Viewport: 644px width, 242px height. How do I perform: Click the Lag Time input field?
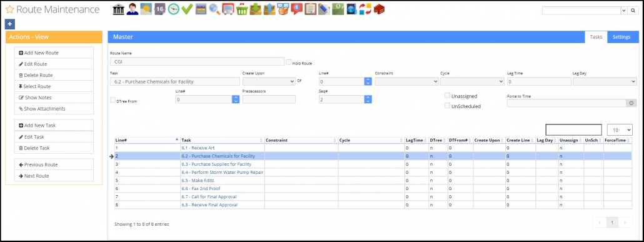(539, 81)
